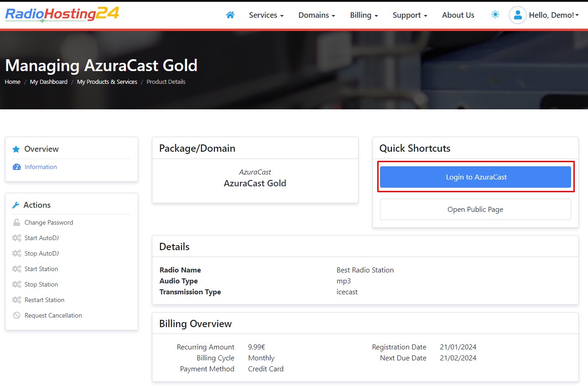Click the '9.99€' recurring amount

[256, 347]
